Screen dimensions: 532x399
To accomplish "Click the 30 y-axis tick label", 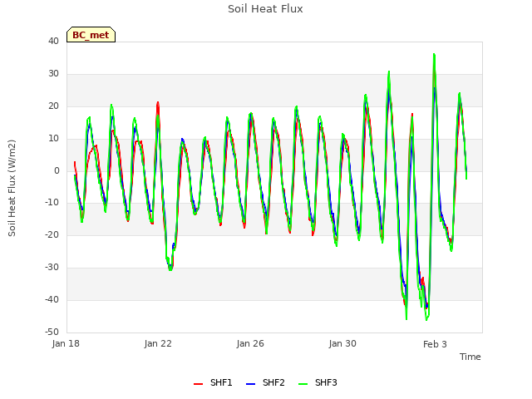I will 53,74.
